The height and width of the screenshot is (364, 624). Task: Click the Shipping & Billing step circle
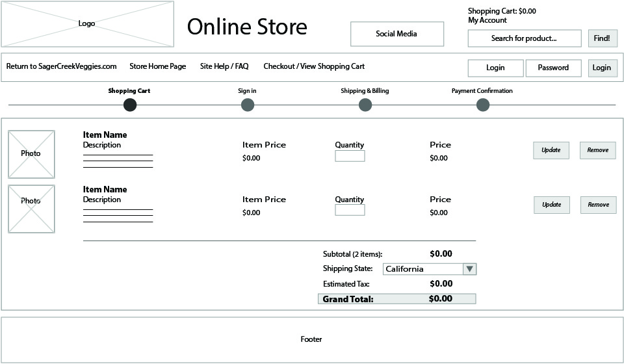[365, 105]
